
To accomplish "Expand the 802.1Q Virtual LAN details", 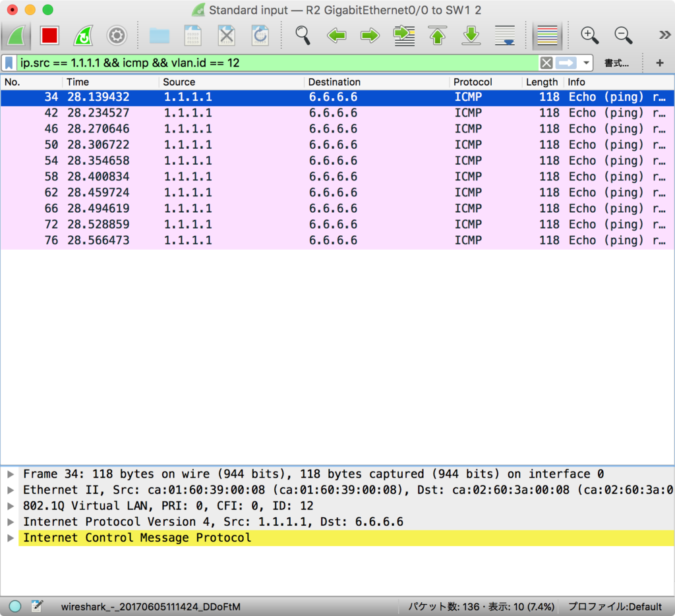I will coord(11,507).
